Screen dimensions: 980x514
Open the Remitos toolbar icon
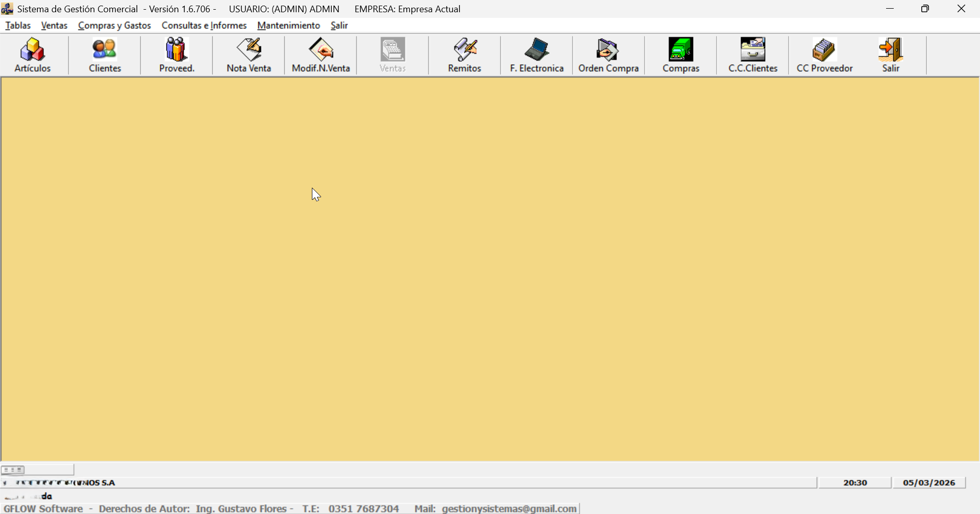point(464,55)
